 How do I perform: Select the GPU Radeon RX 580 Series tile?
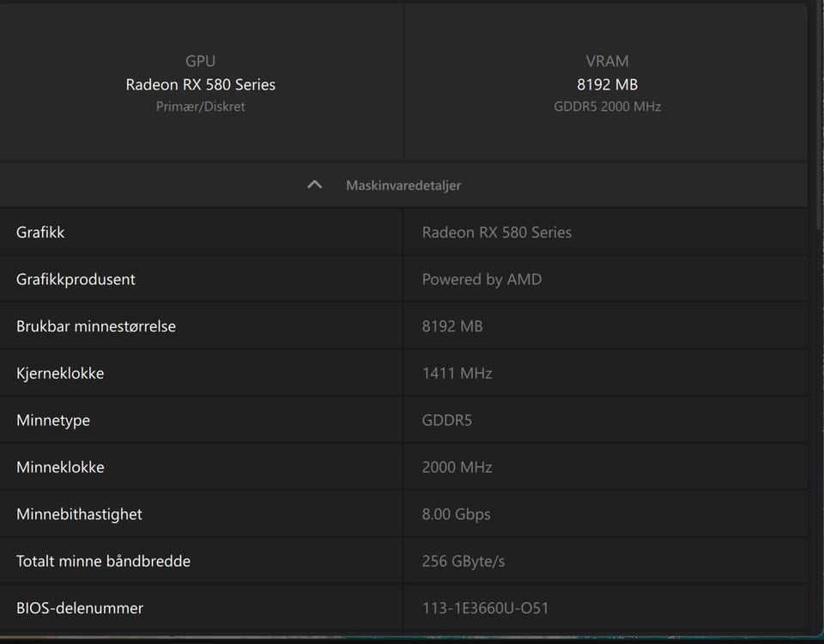pos(201,84)
